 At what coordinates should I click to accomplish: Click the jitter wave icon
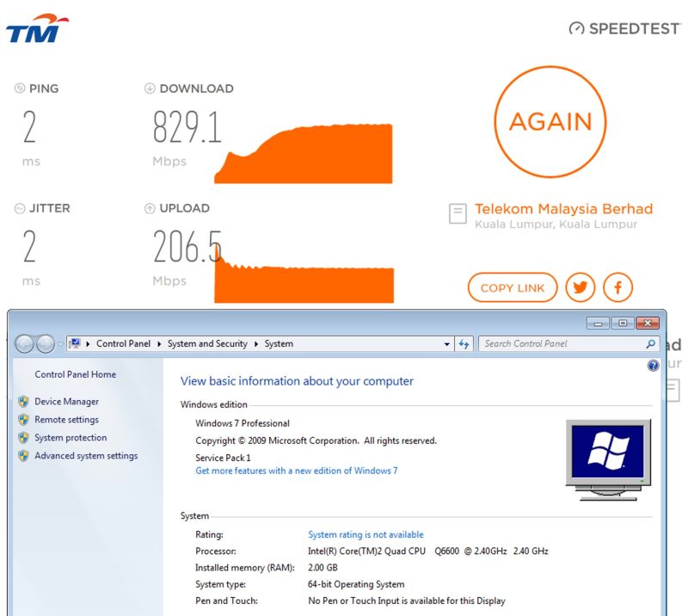tap(20, 208)
